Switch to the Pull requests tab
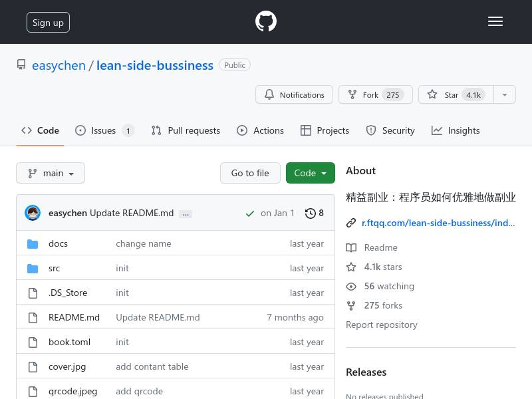Image resolution: width=532 pixels, height=399 pixels. tap(186, 130)
